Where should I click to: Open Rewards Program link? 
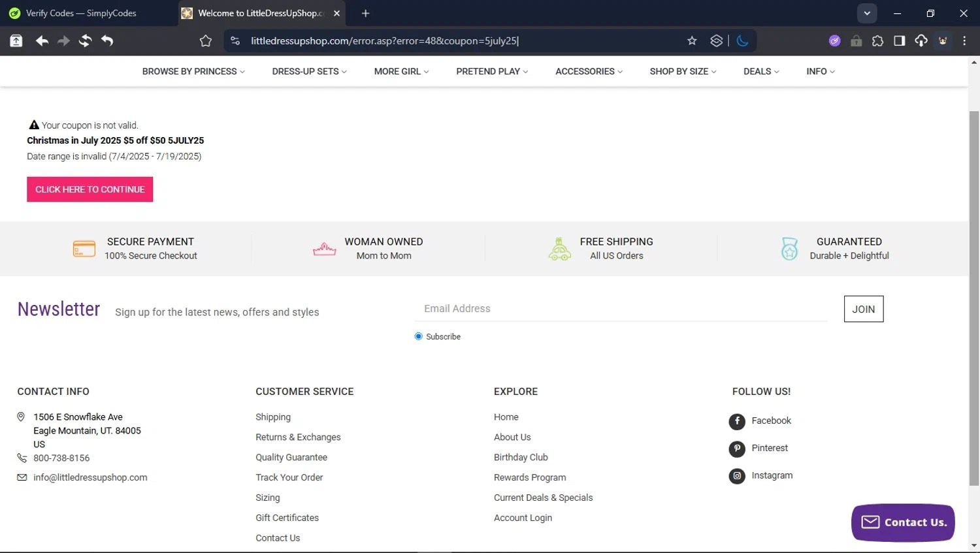point(530,478)
